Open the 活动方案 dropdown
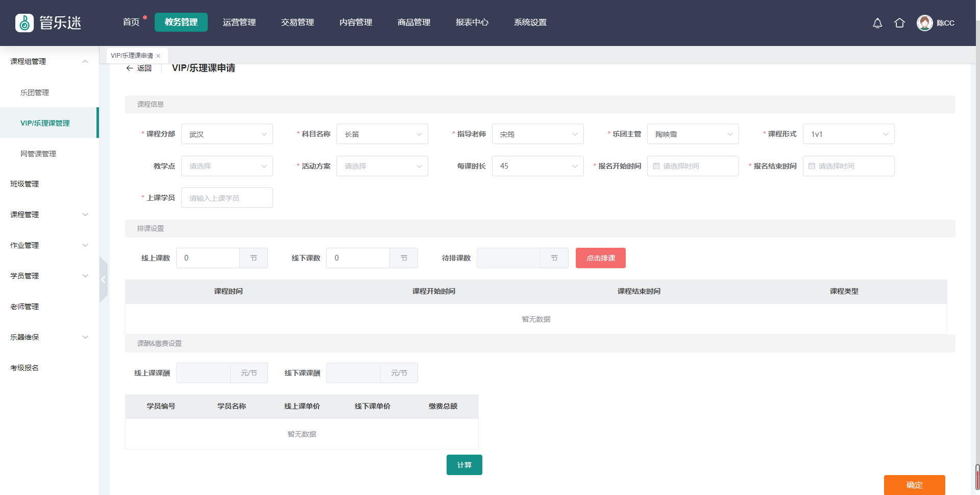The width and height of the screenshot is (980, 495). point(382,166)
